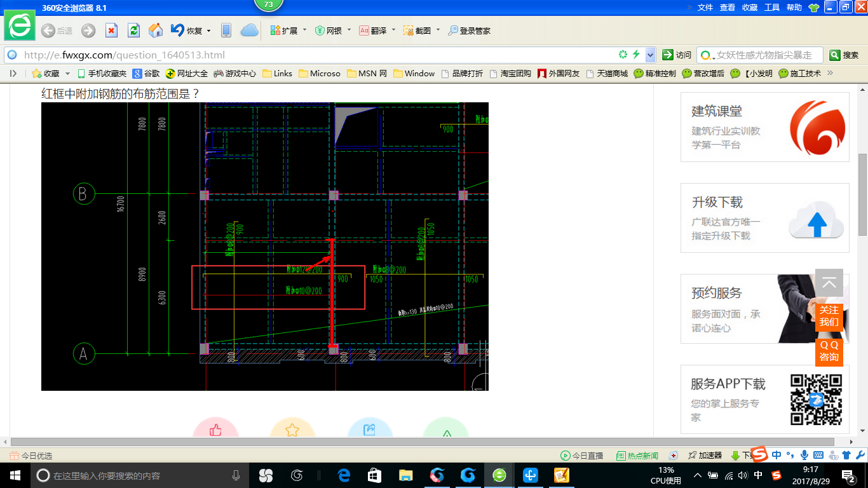Click the search input box
Screen dimensions: 868x488
[759, 55]
